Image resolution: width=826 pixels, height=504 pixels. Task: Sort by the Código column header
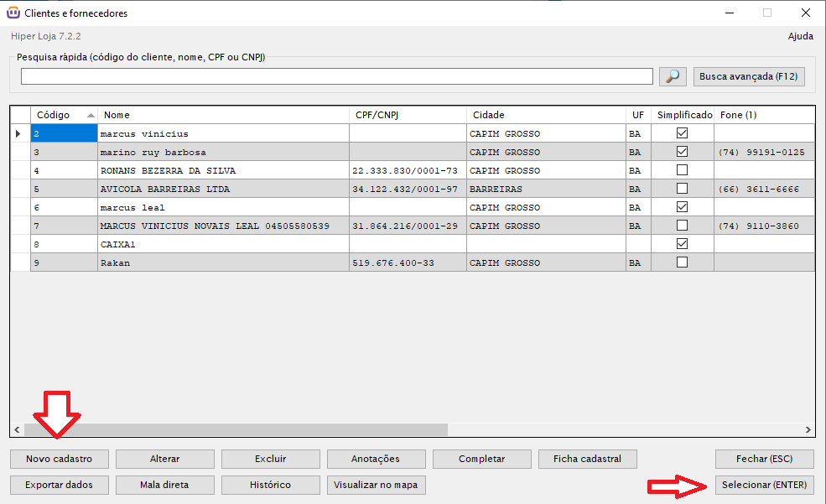(x=64, y=115)
